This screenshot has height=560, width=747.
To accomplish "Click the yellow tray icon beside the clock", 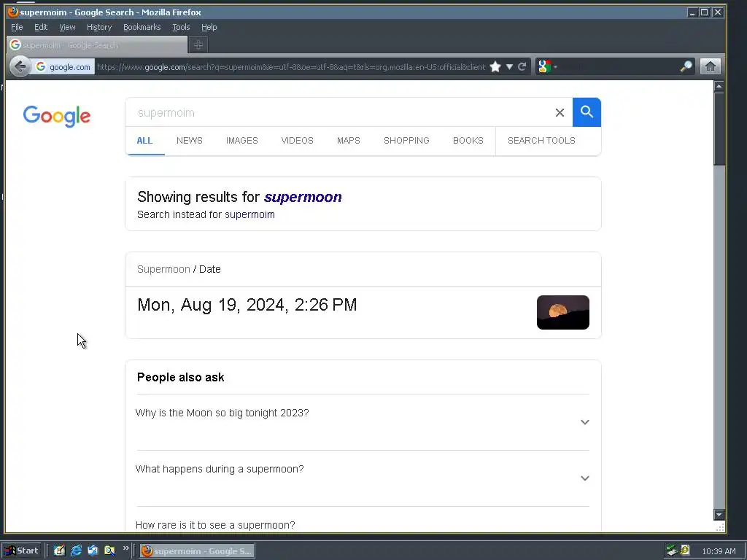I will (x=686, y=551).
